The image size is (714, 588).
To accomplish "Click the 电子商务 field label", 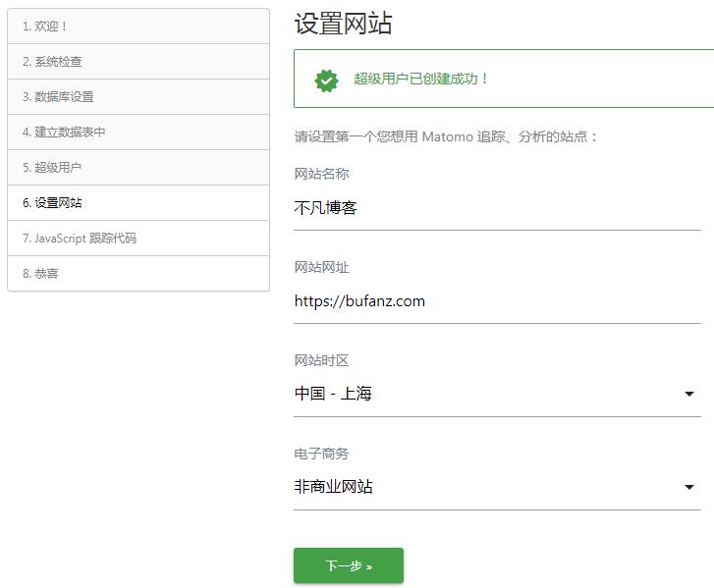I will point(321,454).
